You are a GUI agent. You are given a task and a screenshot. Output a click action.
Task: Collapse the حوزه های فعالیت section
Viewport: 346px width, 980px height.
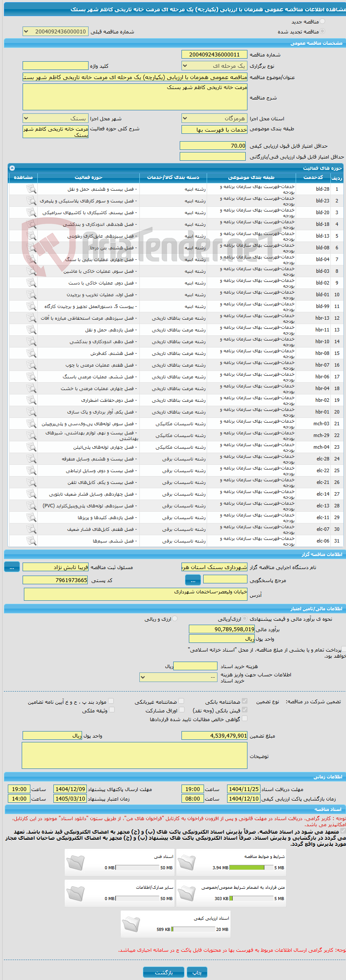[12, 168]
